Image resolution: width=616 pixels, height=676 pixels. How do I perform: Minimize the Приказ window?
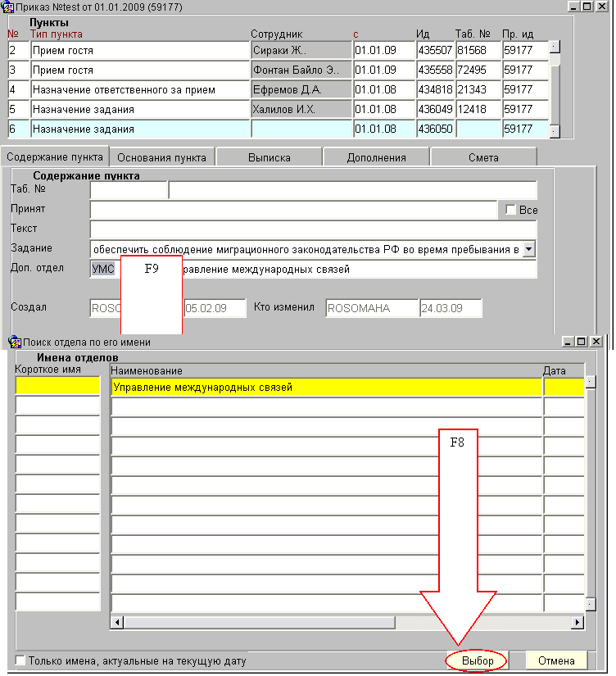point(573,7)
